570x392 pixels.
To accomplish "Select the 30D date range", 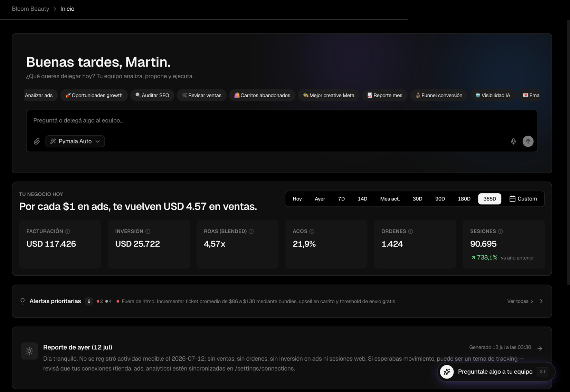I will 417,199.
